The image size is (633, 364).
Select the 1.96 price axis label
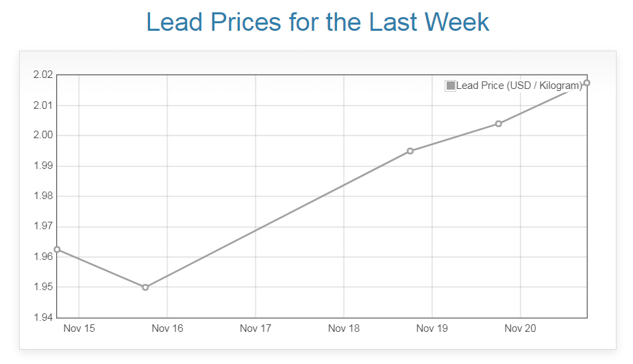point(42,257)
